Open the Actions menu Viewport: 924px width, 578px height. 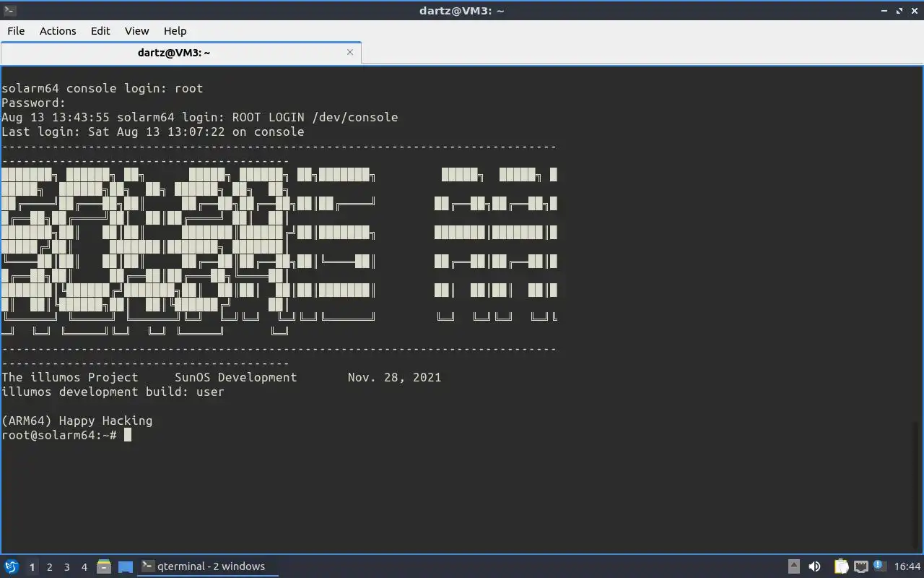(x=58, y=30)
